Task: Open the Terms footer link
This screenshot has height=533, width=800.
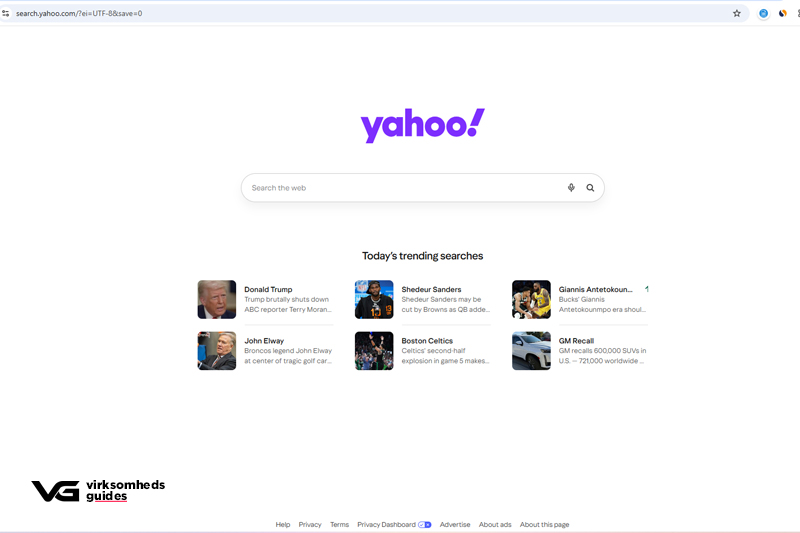Action: (339, 524)
